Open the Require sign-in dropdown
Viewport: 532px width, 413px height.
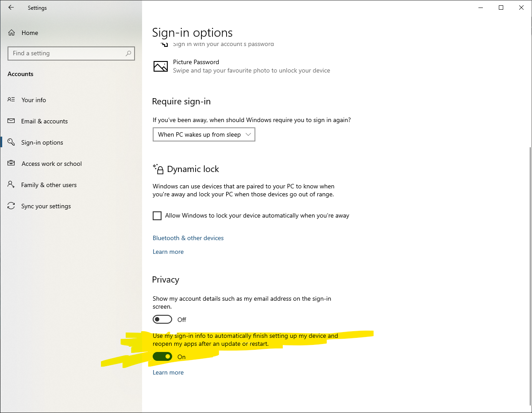204,134
